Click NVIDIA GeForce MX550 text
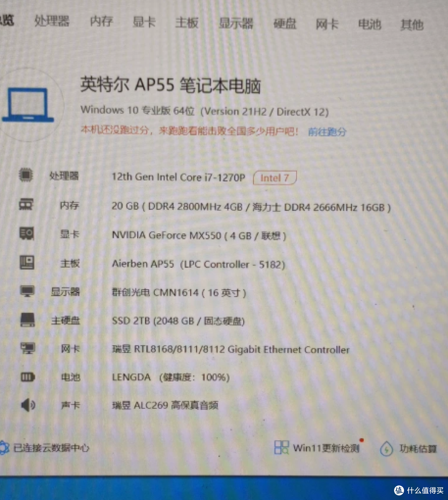This screenshot has height=500, width=448. (199, 236)
